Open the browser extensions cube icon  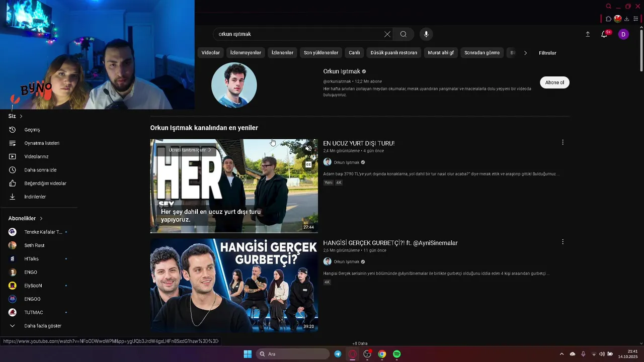(x=608, y=19)
